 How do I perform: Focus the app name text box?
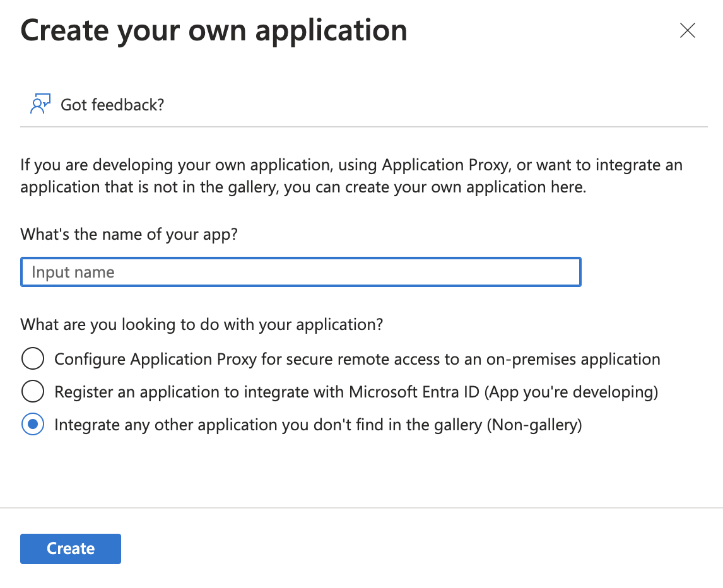click(x=301, y=272)
